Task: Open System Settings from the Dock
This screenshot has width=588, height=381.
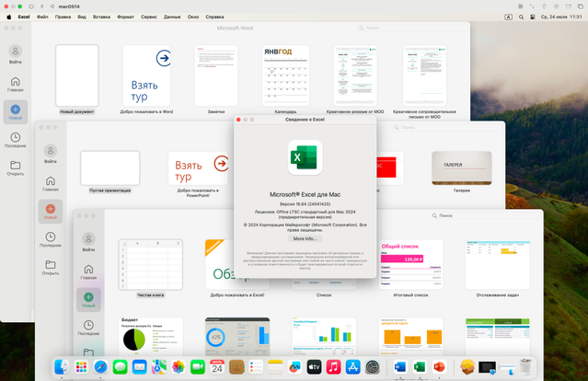Action: tap(373, 367)
